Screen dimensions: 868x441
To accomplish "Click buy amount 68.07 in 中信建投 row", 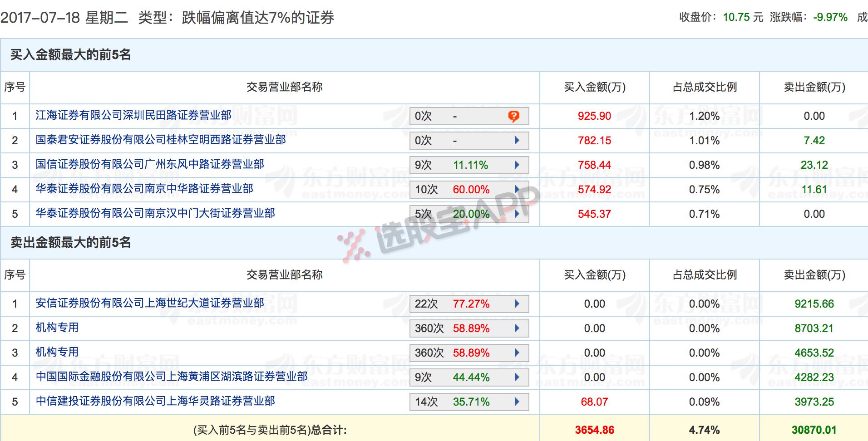I will (x=594, y=402).
